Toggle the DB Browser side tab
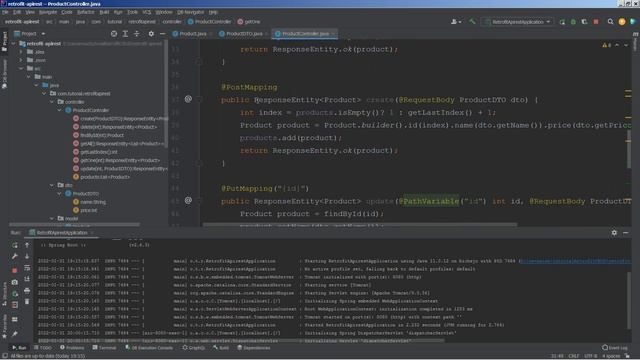 coord(4,74)
